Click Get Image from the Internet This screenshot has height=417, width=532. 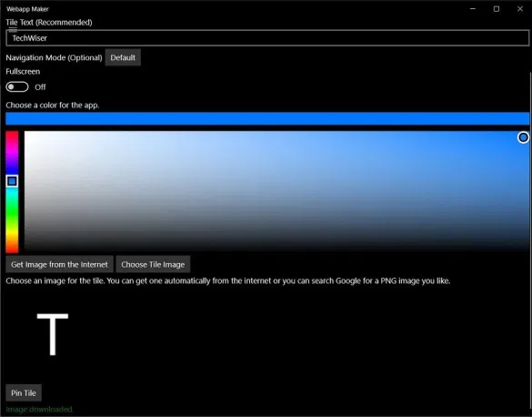click(x=59, y=264)
